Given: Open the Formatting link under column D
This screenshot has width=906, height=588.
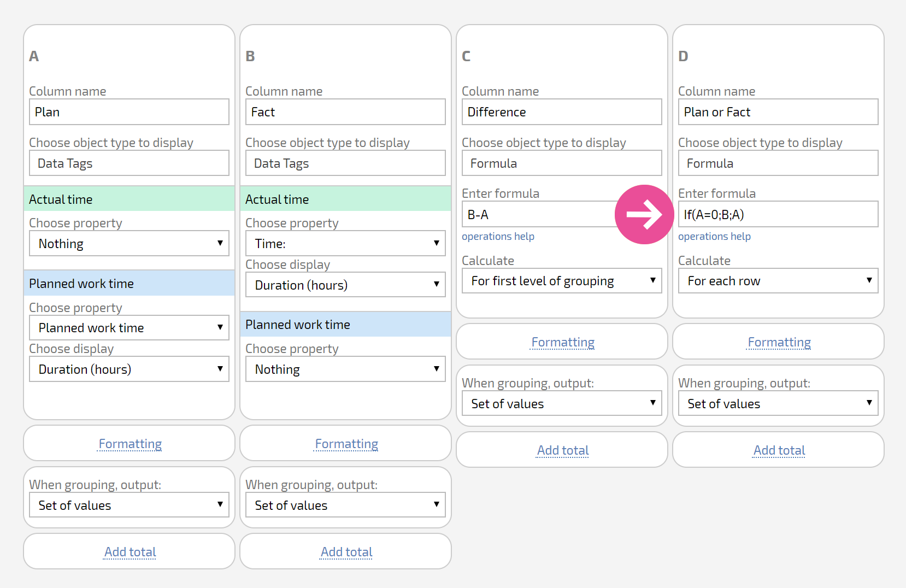Looking at the screenshot, I should tap(779, 342).
